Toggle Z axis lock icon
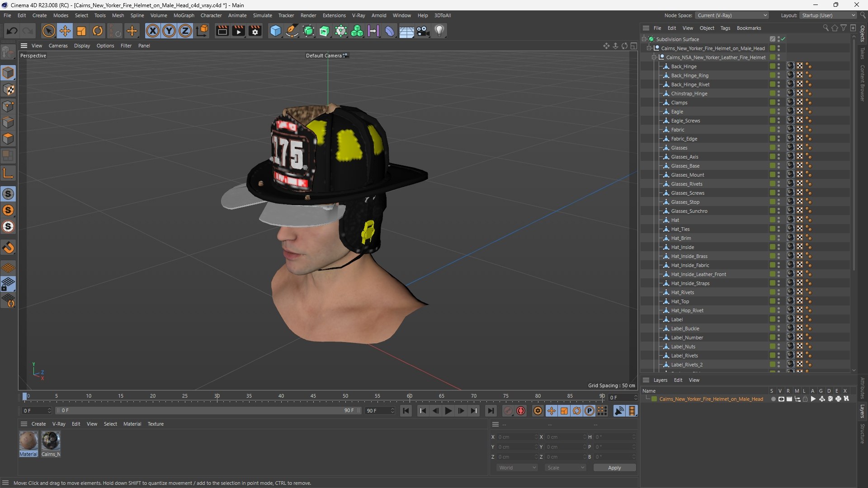The width and height of the screenshot is (868, 488). pyautogui.click(x=185, y=31)
